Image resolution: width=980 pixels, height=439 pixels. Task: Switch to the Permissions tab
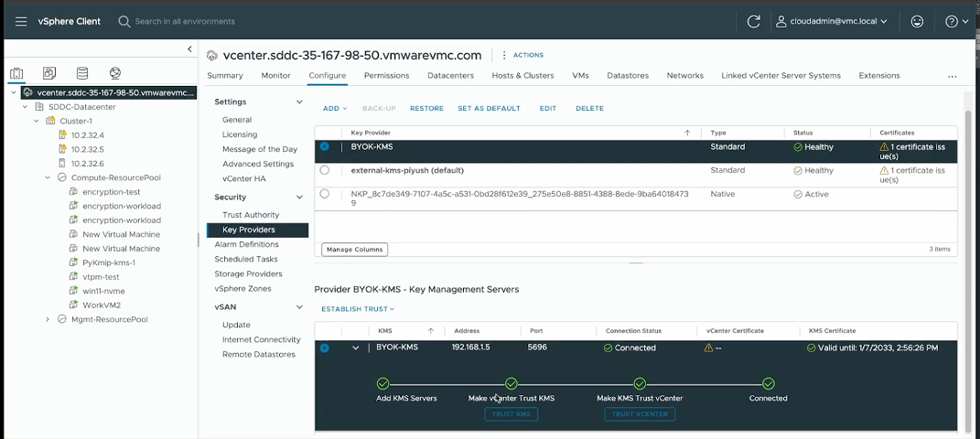(386, 76)
